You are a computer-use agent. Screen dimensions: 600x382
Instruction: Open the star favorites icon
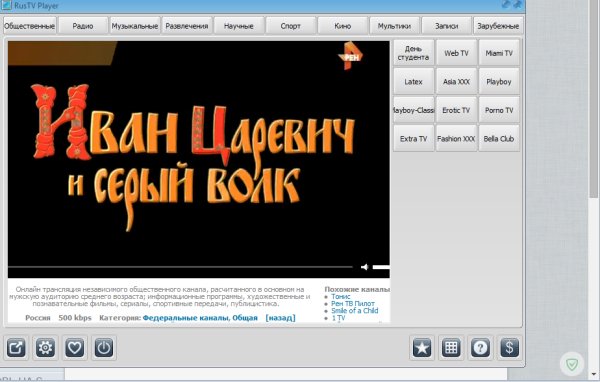[422, 348]
